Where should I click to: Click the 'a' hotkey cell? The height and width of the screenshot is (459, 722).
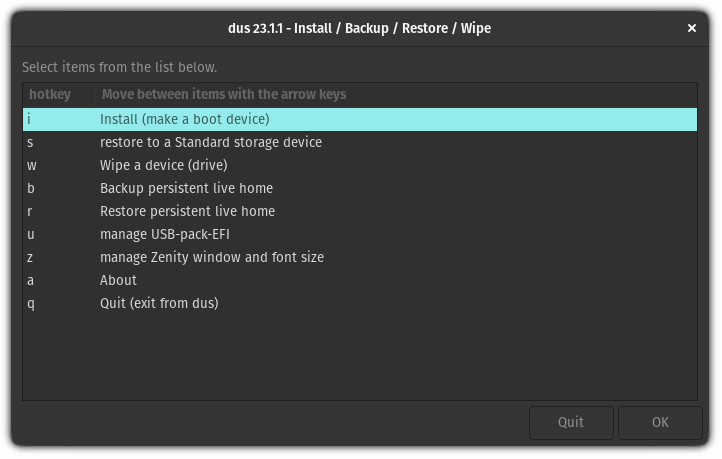32,280
